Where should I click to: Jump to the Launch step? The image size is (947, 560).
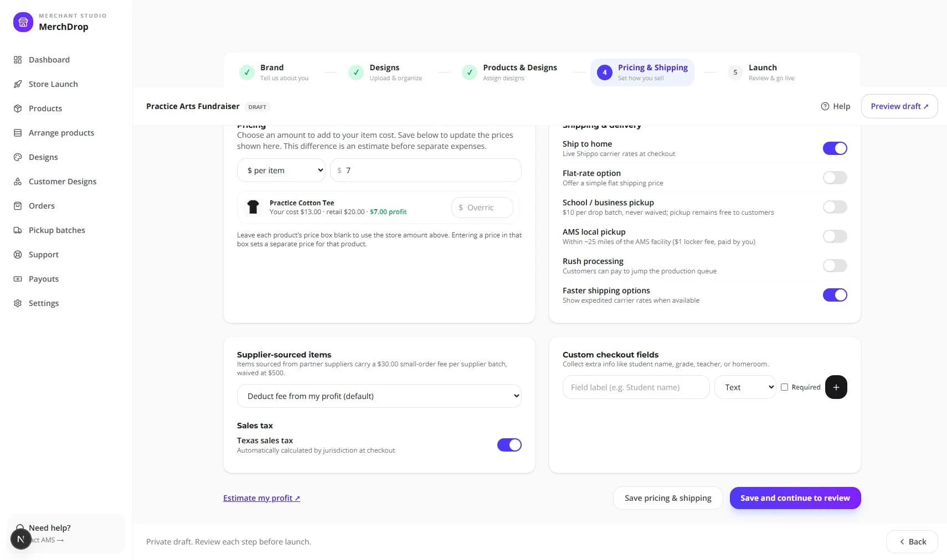point(762,72)
